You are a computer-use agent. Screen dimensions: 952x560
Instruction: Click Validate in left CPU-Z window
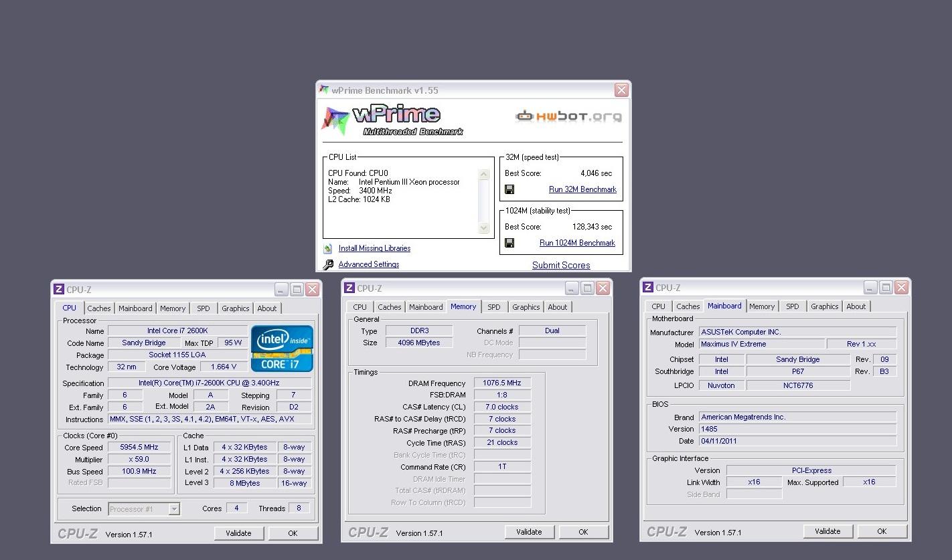238,533
